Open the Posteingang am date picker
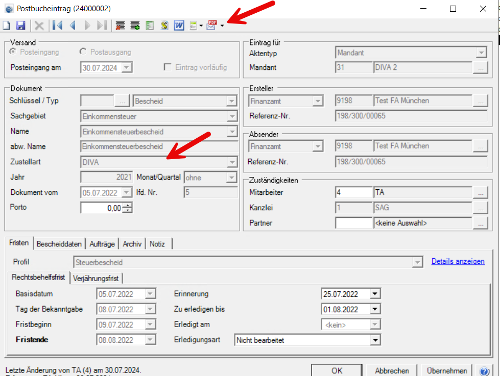This screenshot has height=376, width=500. (x=126, y=68)
